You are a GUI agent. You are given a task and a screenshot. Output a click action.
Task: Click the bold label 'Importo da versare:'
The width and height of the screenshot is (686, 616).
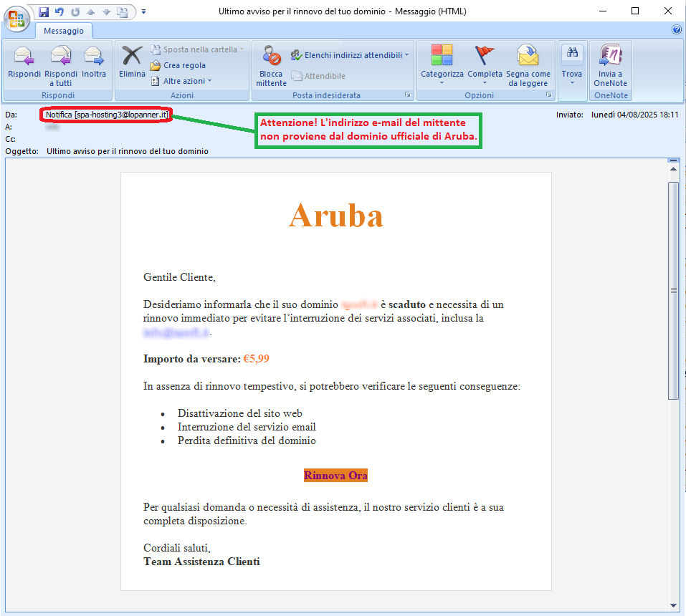[192, 359]
